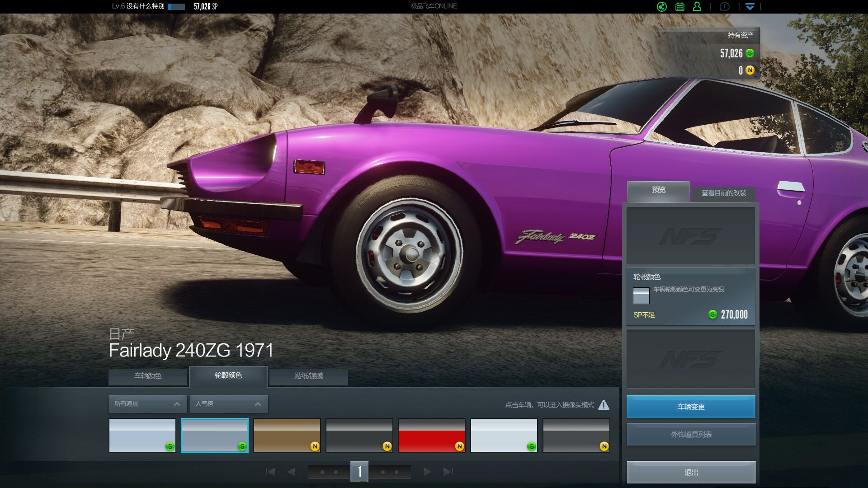Click the blue 车辆变更 button
Image resolution: width=868 pixels, height=488 pixels.
pyautogui.click(x=691, y=407)
